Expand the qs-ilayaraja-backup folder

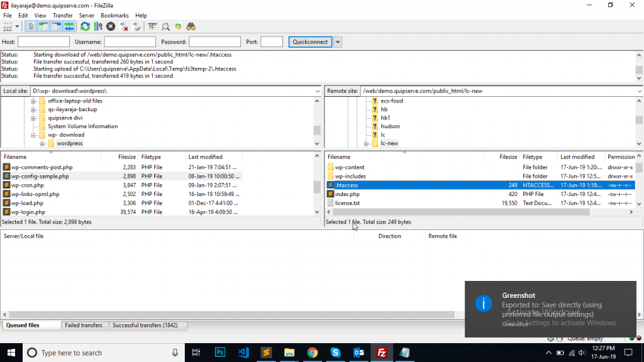point(33,109)
